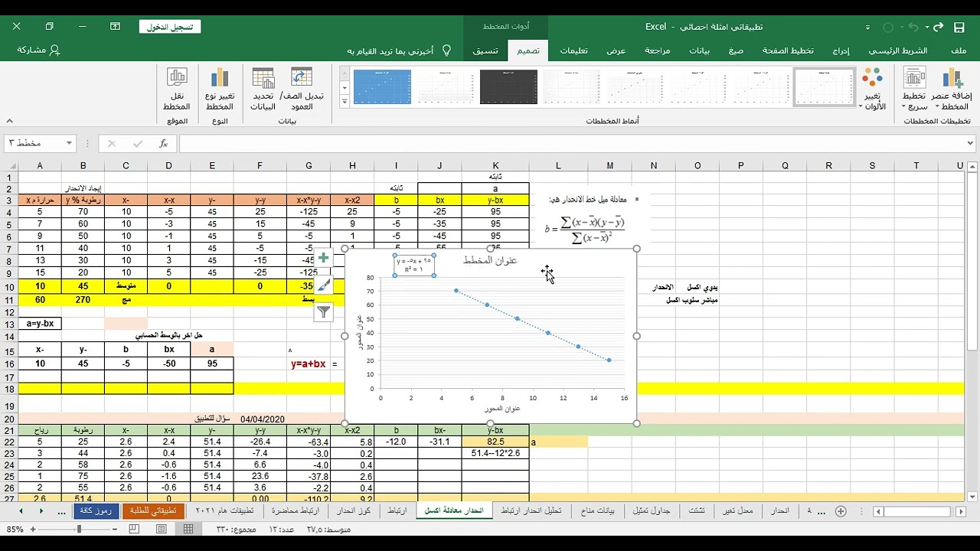Click the تسجيل الدخول sign-in button
Viewport: 980px width, 551px height.
[x=170, y=27]
